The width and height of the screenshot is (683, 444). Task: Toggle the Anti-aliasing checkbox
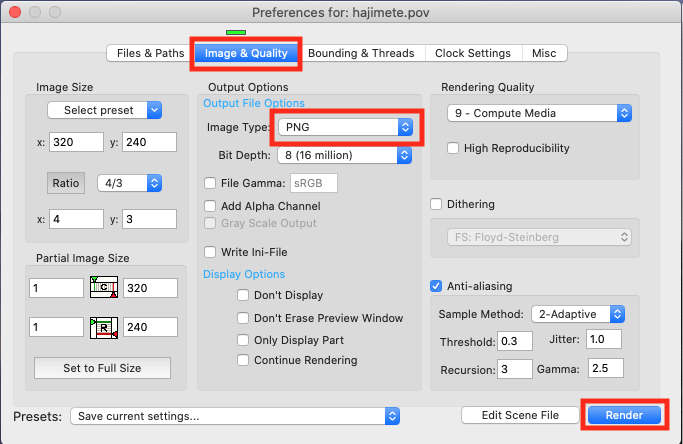point(435,285)
